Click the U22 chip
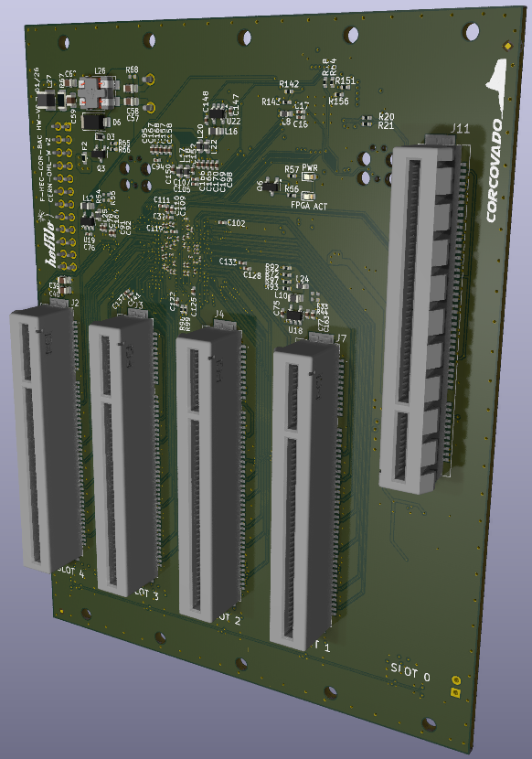Screen dimensions: 532x759 [x=217, y=114]
